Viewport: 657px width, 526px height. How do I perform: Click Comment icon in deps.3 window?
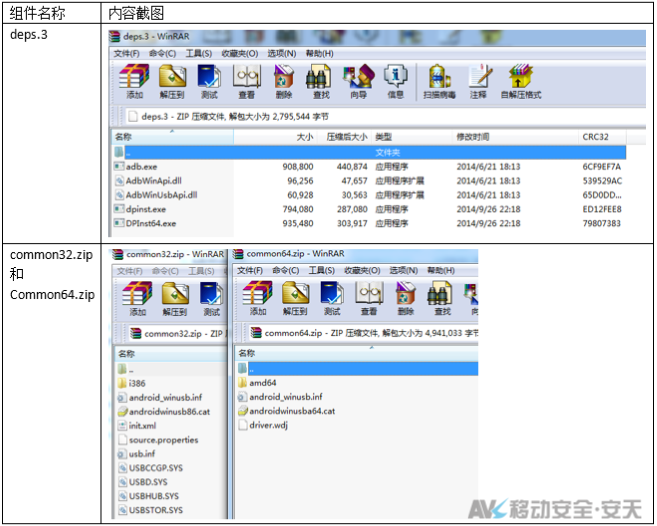click(x=478, y=81)
